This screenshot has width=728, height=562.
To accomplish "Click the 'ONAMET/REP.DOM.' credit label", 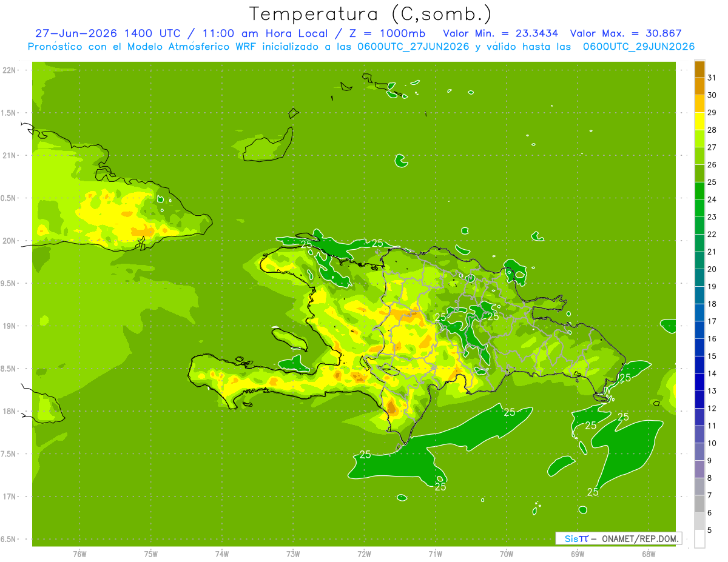I will (x=639, y=538).
